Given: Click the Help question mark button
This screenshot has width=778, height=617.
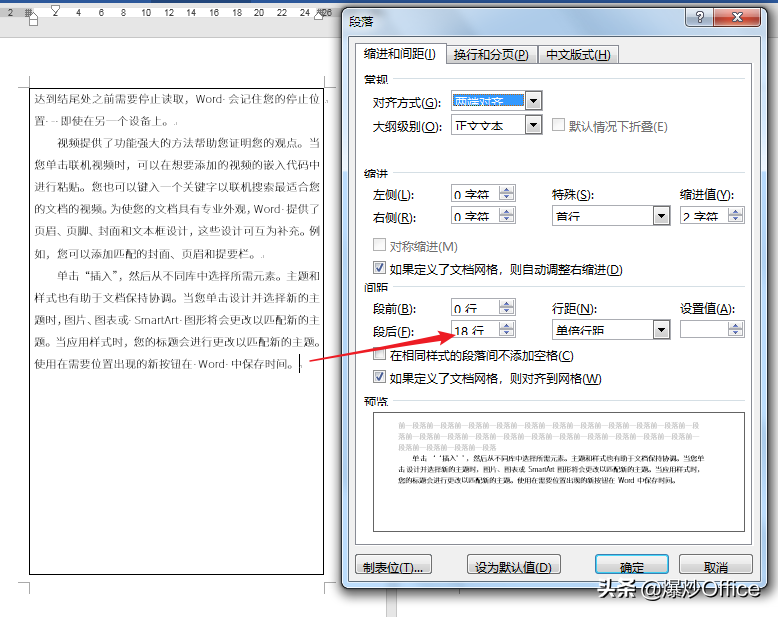Looking at the screenshot, I should point(700,17).
